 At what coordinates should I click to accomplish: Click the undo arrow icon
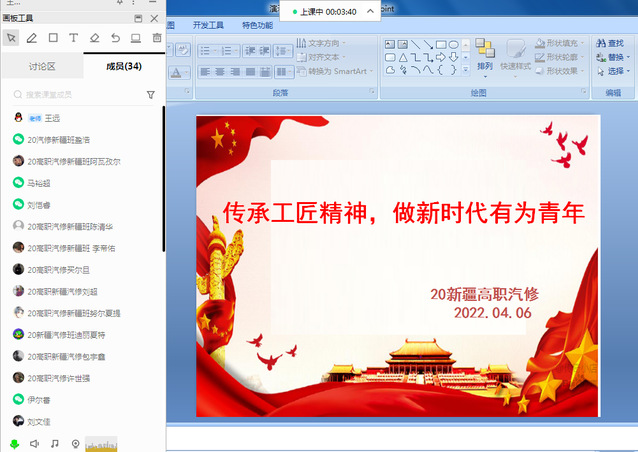tap(115, 38)
